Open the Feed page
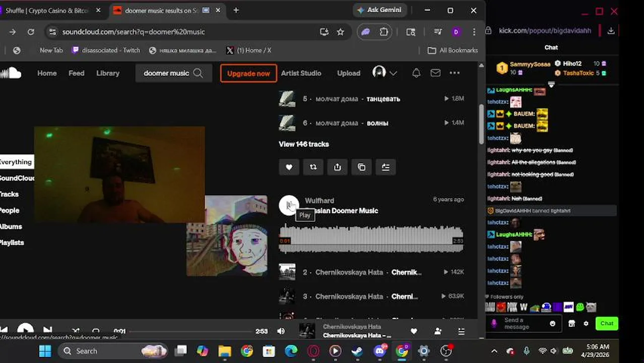 point(77,73)
